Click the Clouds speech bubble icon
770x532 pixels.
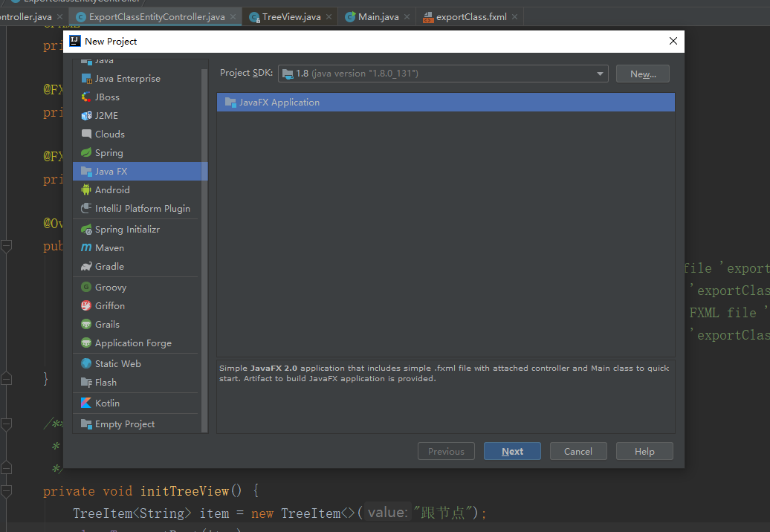pyautogui.click(x=86, y=134)
